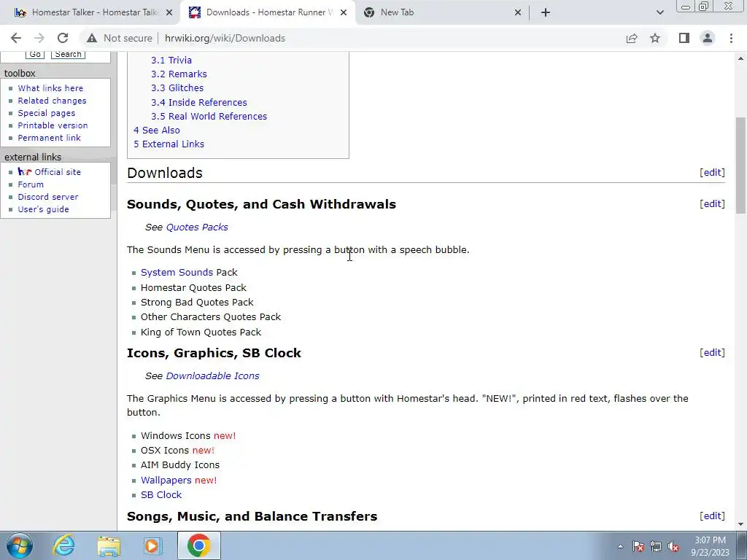Click the Chrome taskbar icon

point(198,545)
